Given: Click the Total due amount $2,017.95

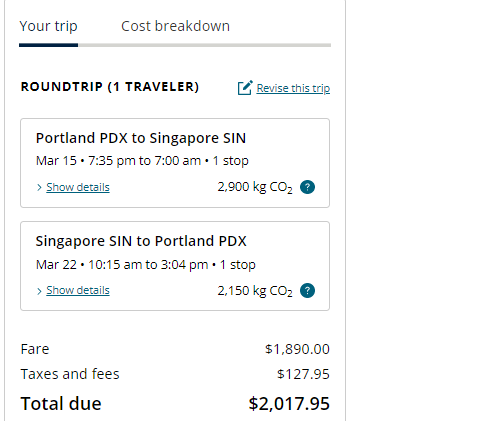Looking at the screenshot, I should (x=289, y=403).
